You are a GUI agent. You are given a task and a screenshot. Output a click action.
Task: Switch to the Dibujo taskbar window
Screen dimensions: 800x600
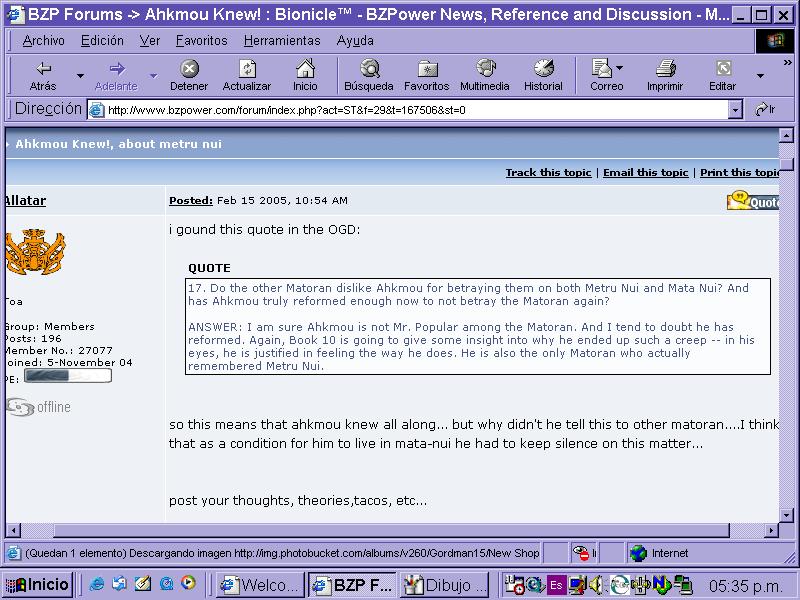point(446,584)
